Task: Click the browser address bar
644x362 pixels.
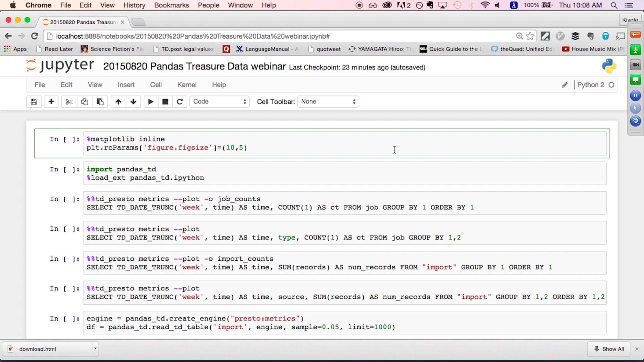Action: (268, 36)
